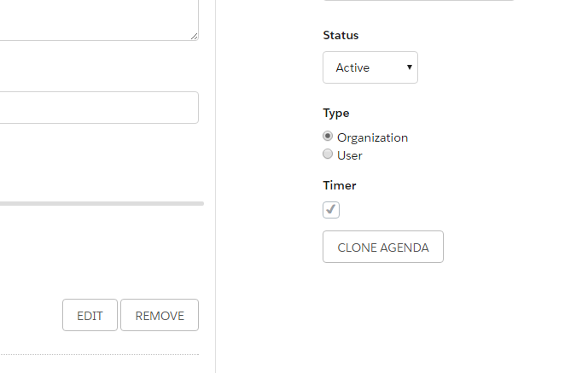Click the REMOVE button
The height and width of the screenshot is (373, 588).
point(160,315)
